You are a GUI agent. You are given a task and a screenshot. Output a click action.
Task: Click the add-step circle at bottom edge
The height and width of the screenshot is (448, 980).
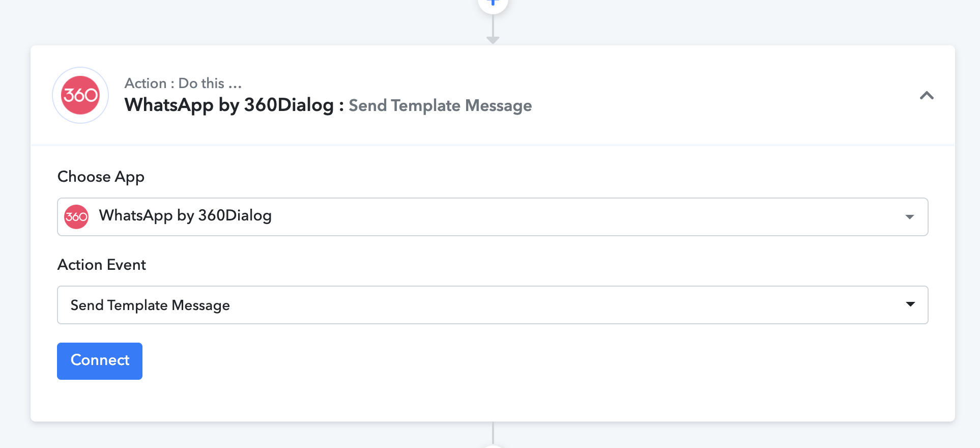point(493,446)
